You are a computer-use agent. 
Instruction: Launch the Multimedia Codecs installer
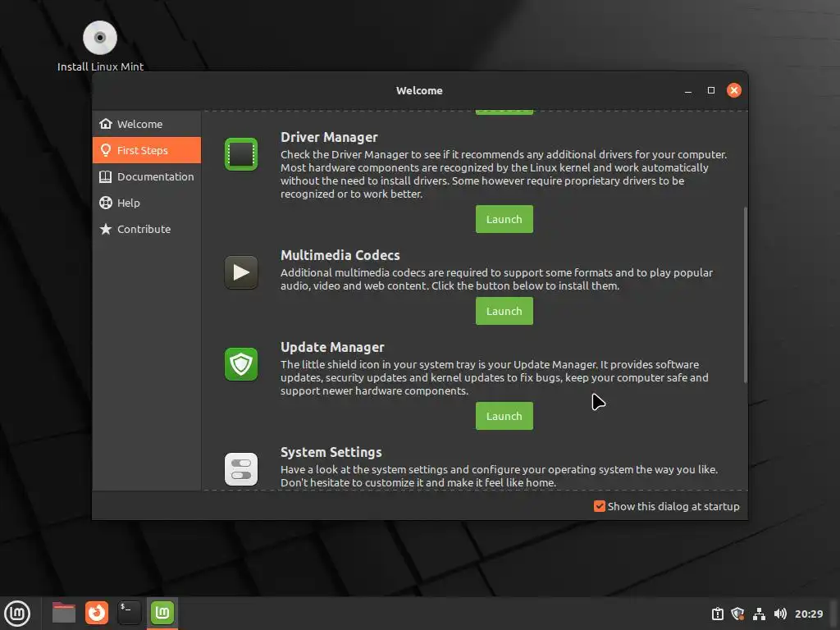click(504, 311)
